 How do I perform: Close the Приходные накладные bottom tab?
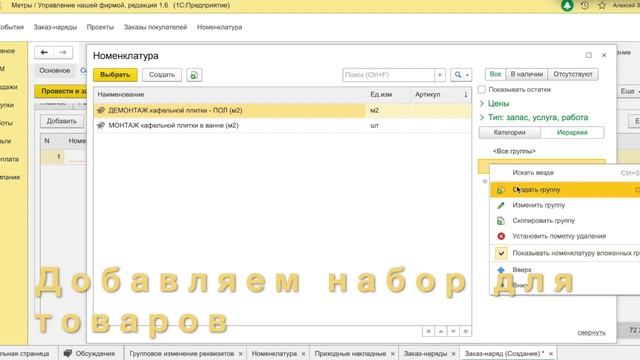pyautogui.click(x=393, y=354)
